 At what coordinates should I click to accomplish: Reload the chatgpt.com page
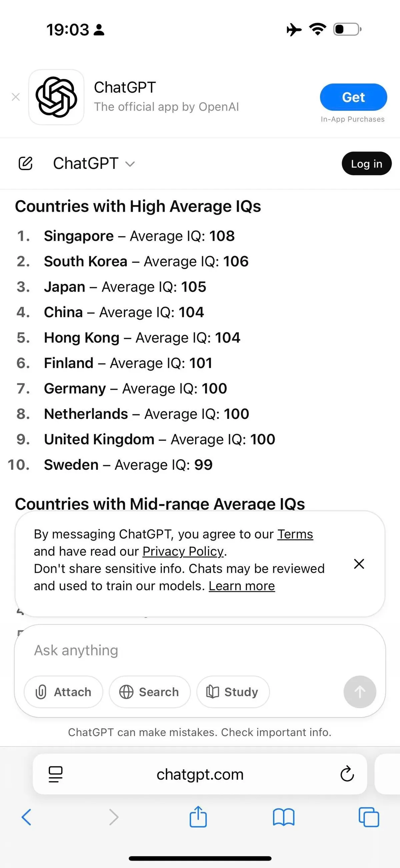point(347,774)
